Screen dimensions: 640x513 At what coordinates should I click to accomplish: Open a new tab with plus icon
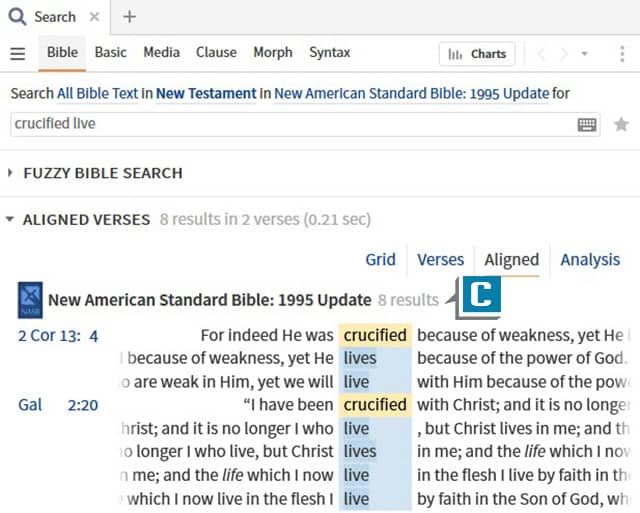(130, 17)
